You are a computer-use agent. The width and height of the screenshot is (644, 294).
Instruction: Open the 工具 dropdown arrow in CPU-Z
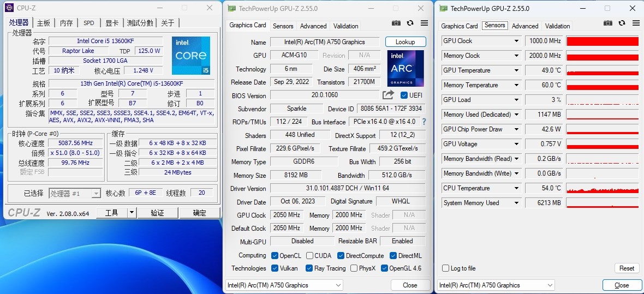pyautogui.click(x=132, y=213)
